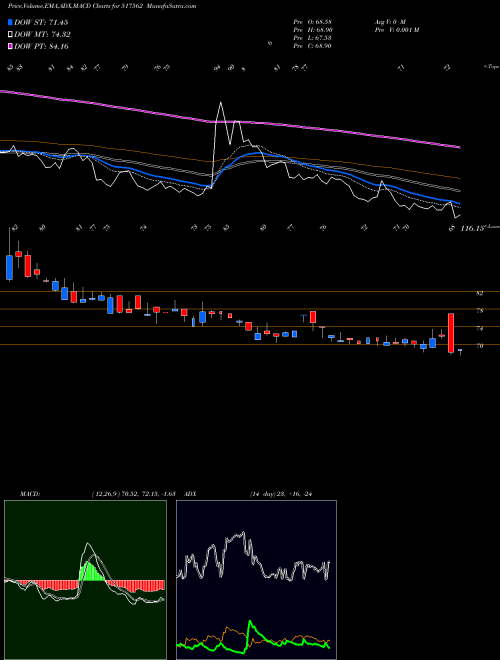Click the 74 price axis label

(x=479, y=328)
